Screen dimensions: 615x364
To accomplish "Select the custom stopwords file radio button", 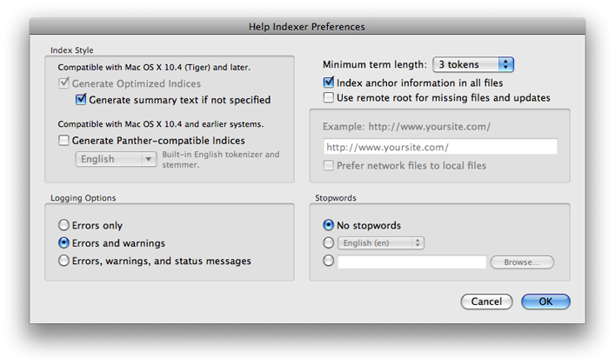I will (328, 261).
